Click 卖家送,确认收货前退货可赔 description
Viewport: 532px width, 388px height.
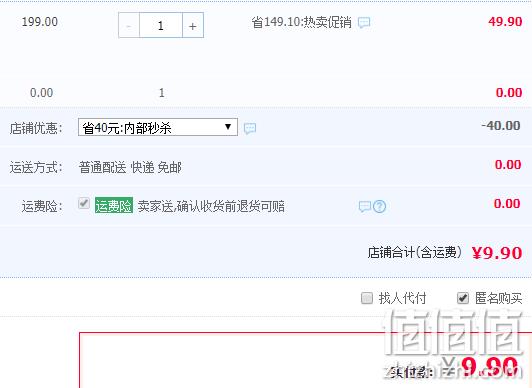coord(211,206)
